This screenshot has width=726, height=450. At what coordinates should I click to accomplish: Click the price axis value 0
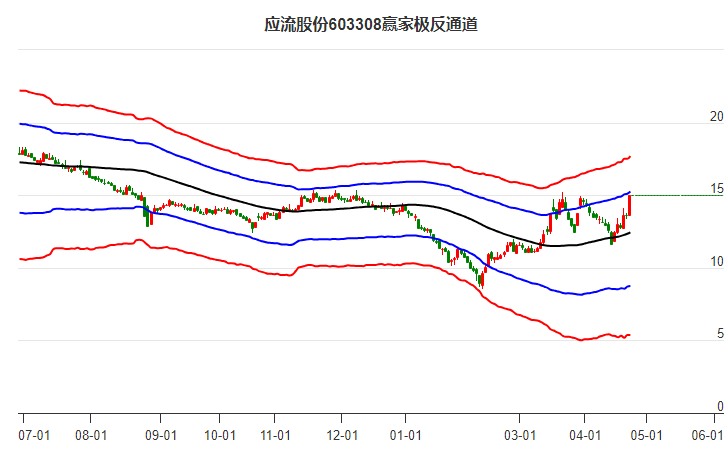(x=720, y=406)
